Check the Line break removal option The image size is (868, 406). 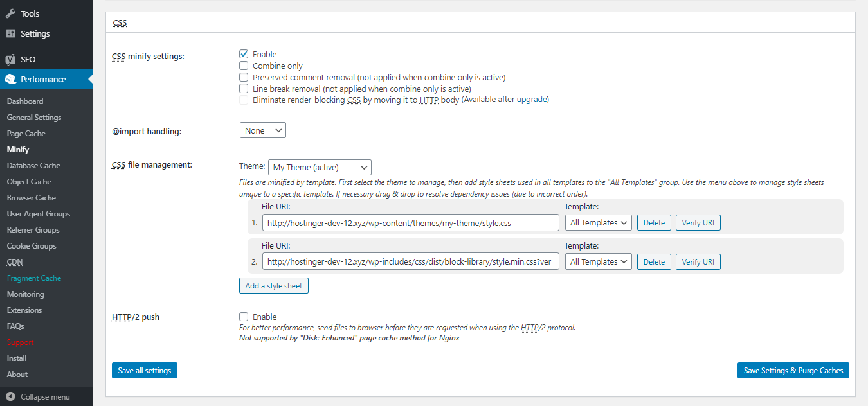[244, 89]
